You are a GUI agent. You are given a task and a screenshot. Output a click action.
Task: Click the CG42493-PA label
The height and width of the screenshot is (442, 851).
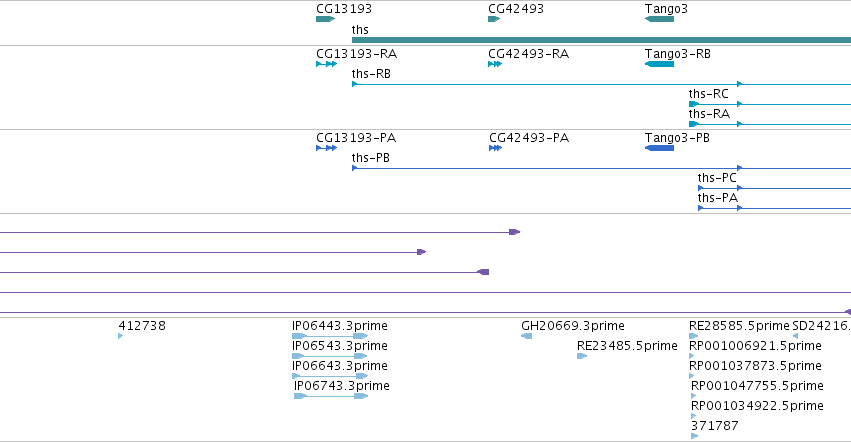click(529, 138)
